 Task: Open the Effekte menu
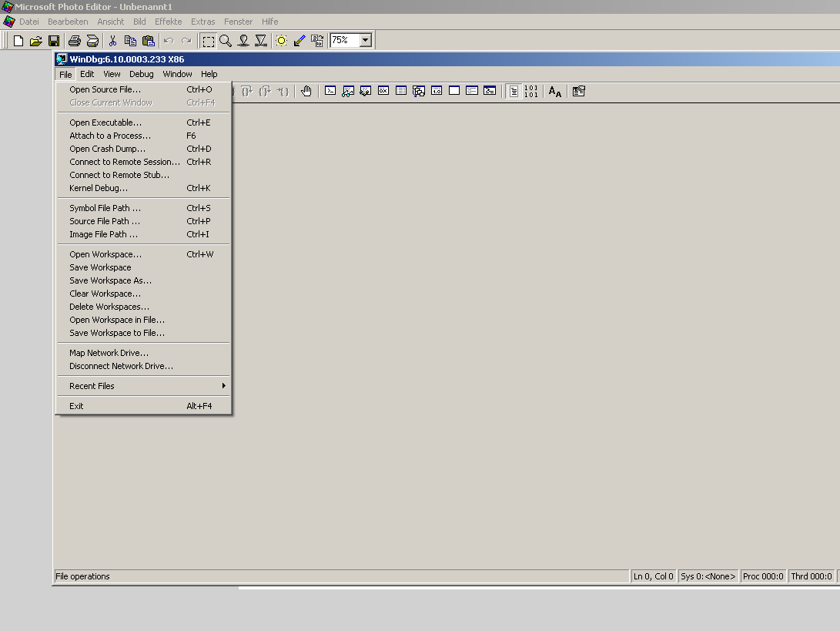[x=168, y=22]
